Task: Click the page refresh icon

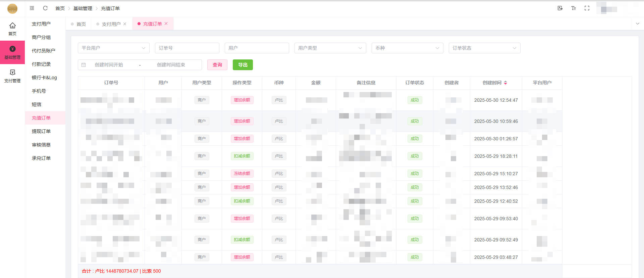Action: pyautogui.click(x=45, y=8)
